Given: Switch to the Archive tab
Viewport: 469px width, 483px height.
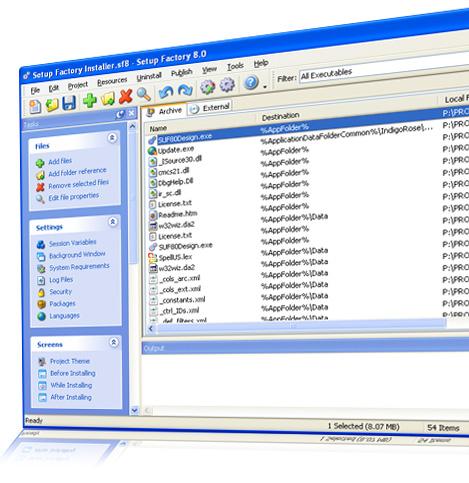Looking at the screenshot, I should click(x=165, y=111).
